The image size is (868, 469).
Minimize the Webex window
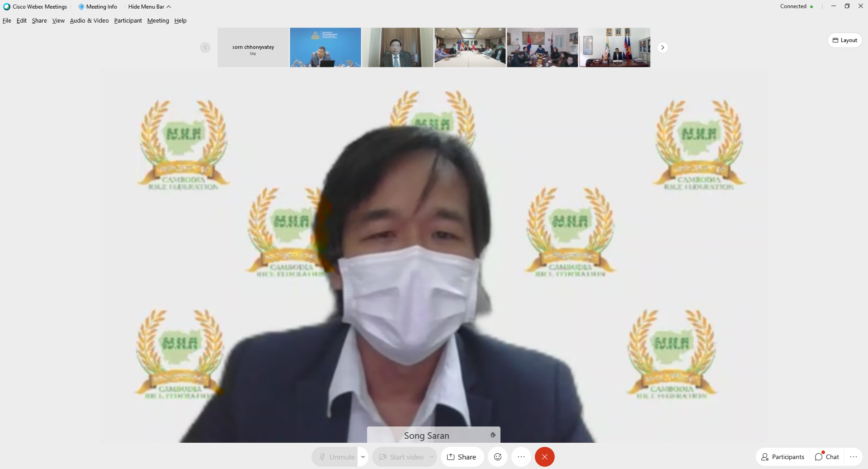tap(834, 6)
